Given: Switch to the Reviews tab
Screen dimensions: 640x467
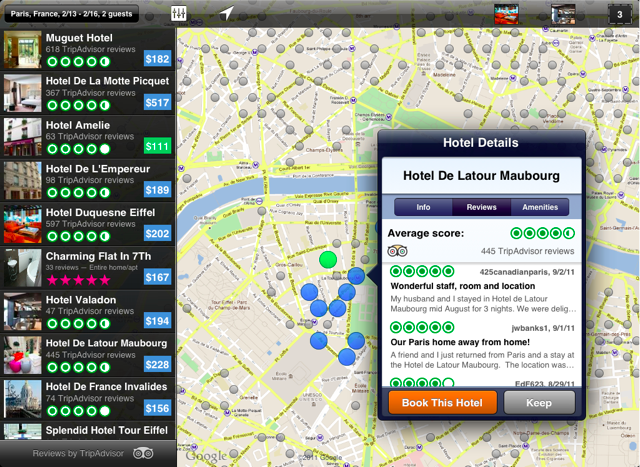Looking at the screenshot, I should click(x=482, y=207).
